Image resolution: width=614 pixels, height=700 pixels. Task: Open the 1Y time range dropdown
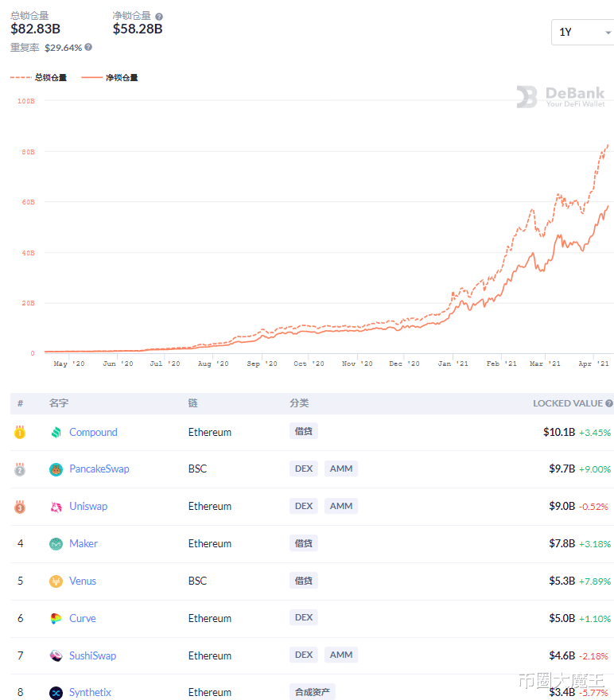click(584, 33)
